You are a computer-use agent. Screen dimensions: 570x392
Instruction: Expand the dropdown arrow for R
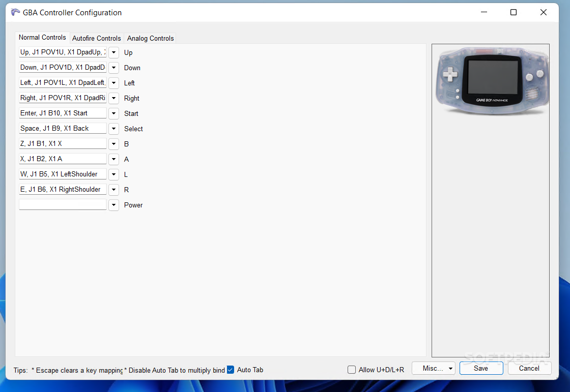point(114,190)
